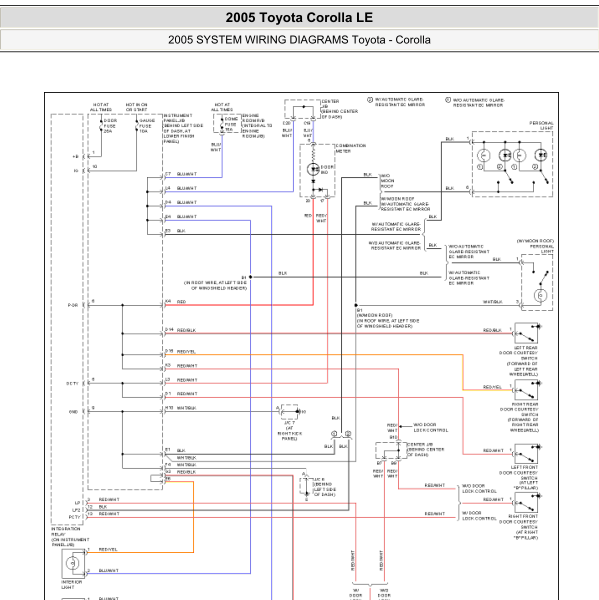Click the BLU/WHT label at interior light pin 2
Screen dimensions: 599x600
(x=109, y=571)
